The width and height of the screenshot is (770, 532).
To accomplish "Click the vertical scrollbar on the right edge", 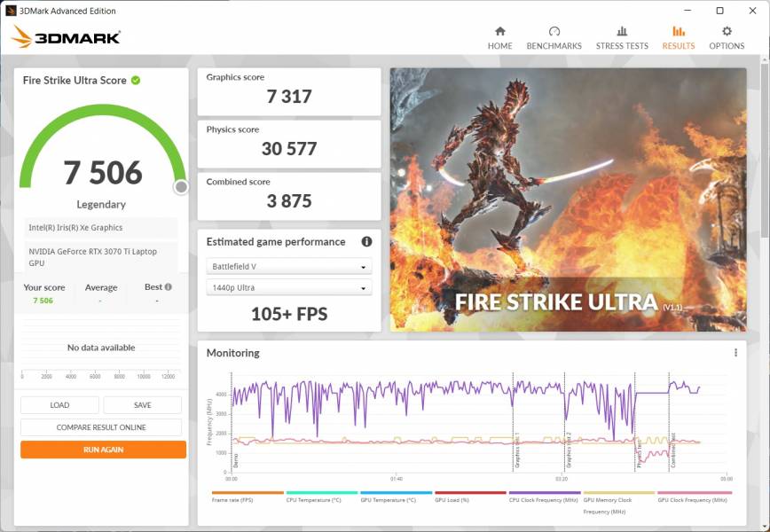I will pos(766,153).
